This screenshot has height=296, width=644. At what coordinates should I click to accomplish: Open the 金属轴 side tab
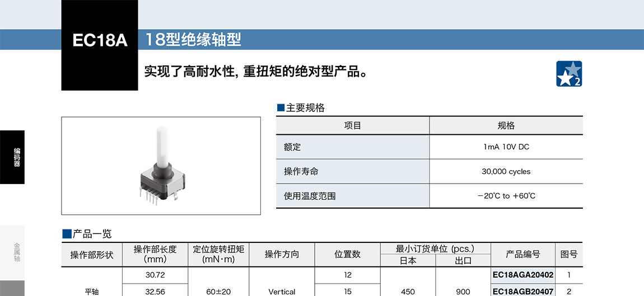point(16,253)
